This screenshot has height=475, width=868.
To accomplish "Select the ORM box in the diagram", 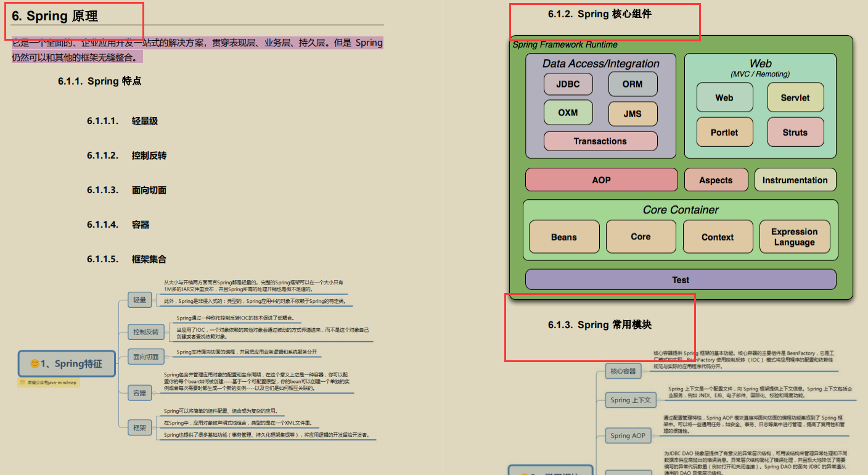I will tap(633, 85).
